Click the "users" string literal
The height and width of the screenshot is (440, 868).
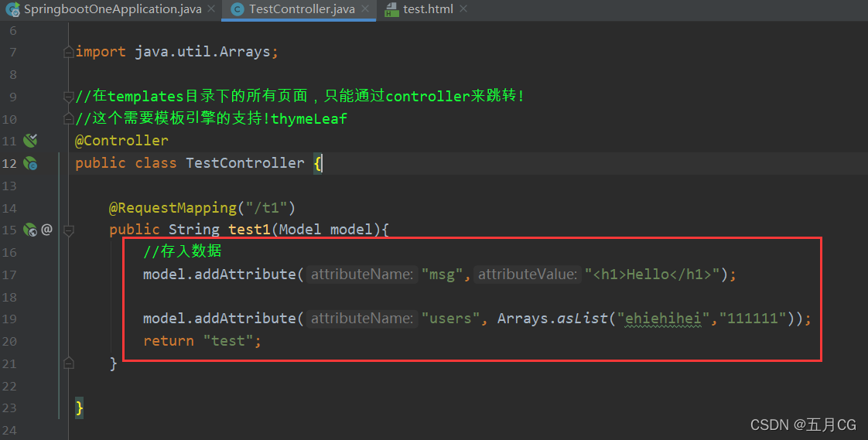point(450,319)
